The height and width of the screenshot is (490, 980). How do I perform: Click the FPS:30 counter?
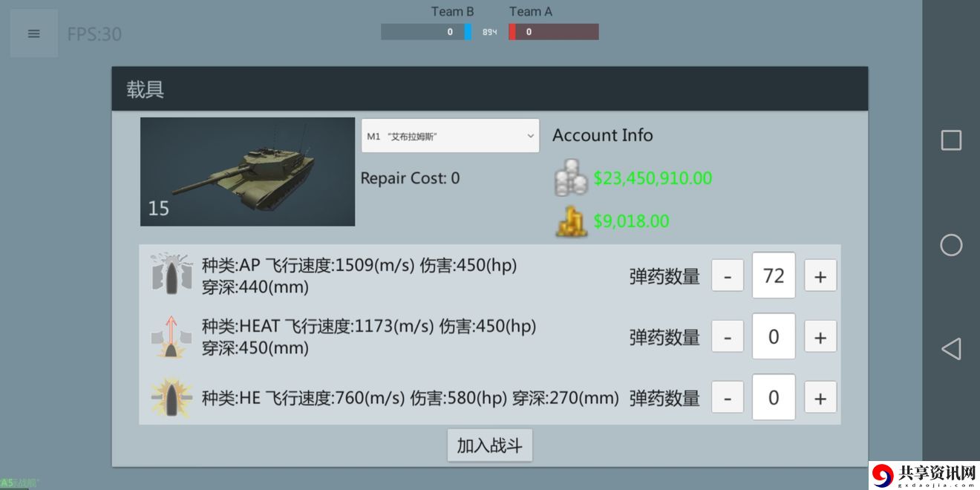[x=94, y=34]
